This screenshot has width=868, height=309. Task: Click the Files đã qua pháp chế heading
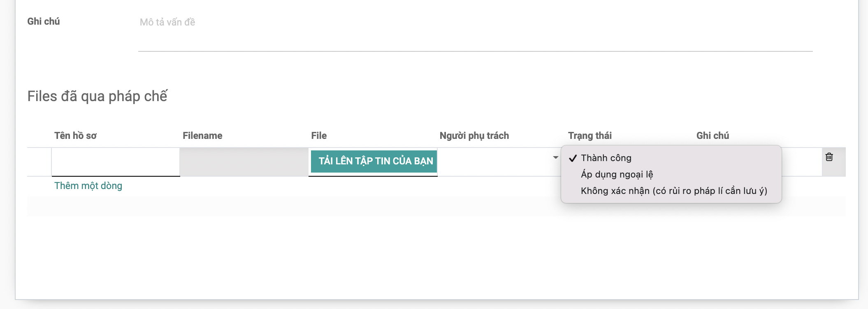click(x=97, y=96)
